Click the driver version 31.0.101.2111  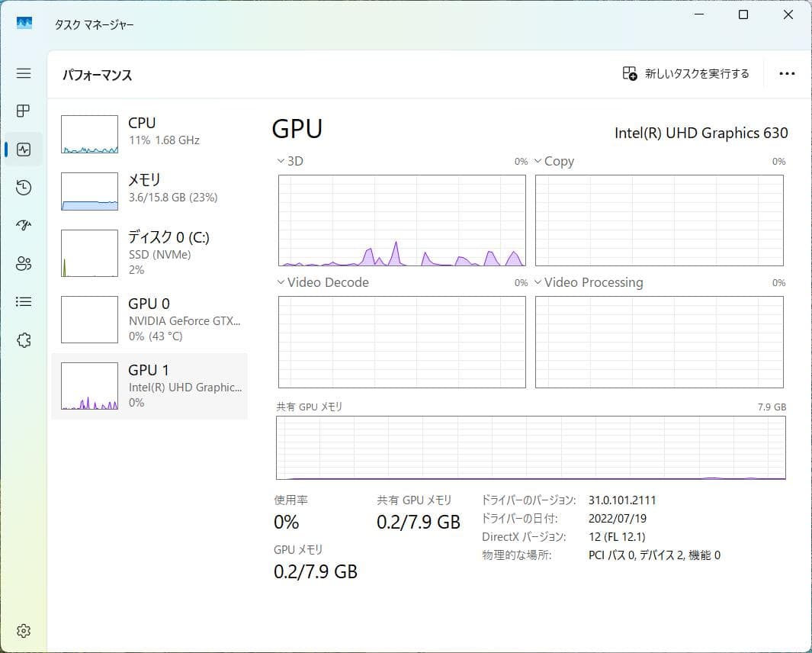(622, 500)
